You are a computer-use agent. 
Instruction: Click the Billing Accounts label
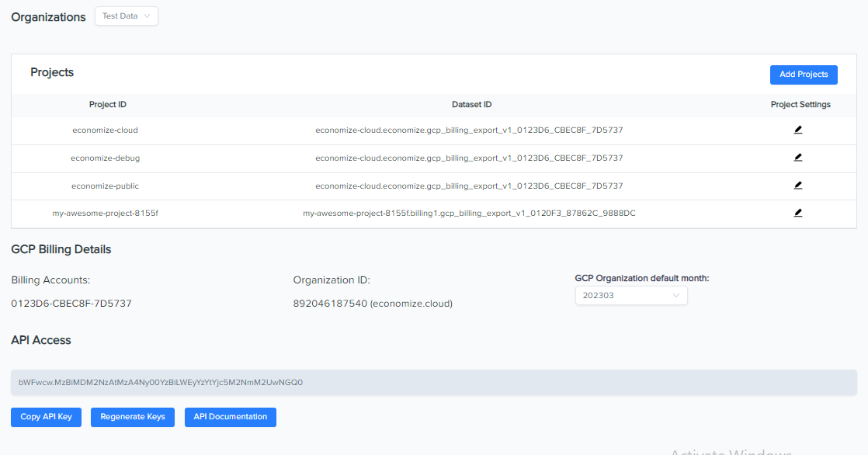(x=50, y=280)
